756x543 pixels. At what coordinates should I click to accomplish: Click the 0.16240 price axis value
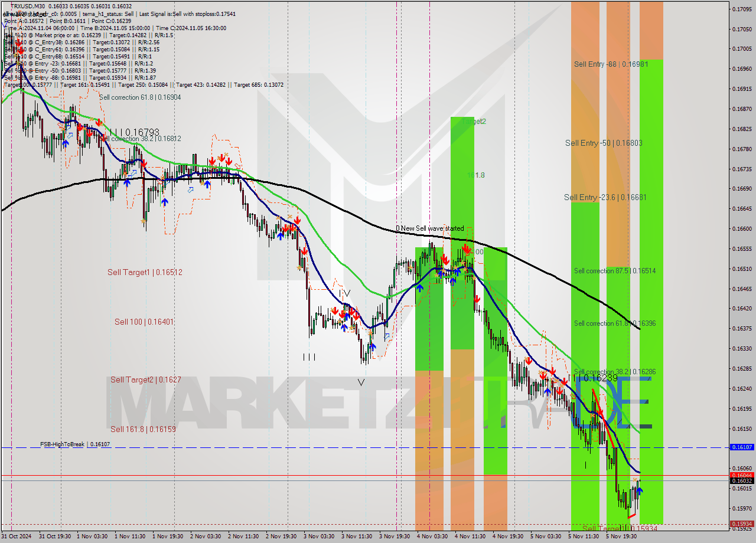pos(741,388)
